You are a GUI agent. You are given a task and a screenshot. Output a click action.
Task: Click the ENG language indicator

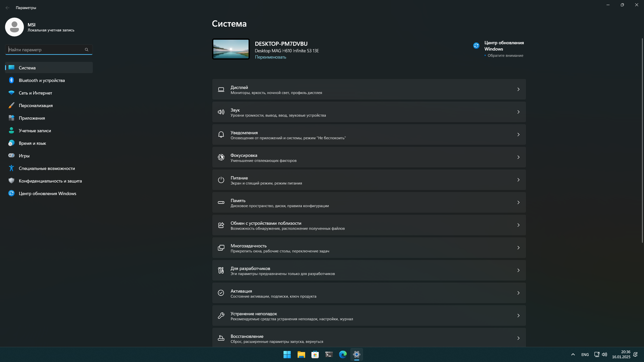click(585, 355)
